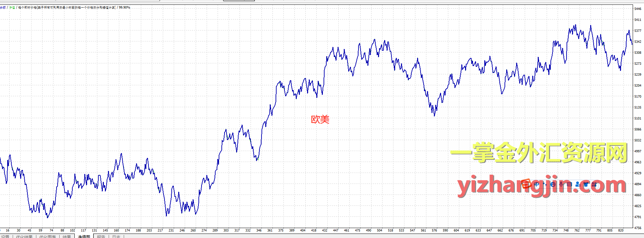Click the 16 label on the horizontal axis
This screenshot has width=644, height=238.
(x=8, y=230)
